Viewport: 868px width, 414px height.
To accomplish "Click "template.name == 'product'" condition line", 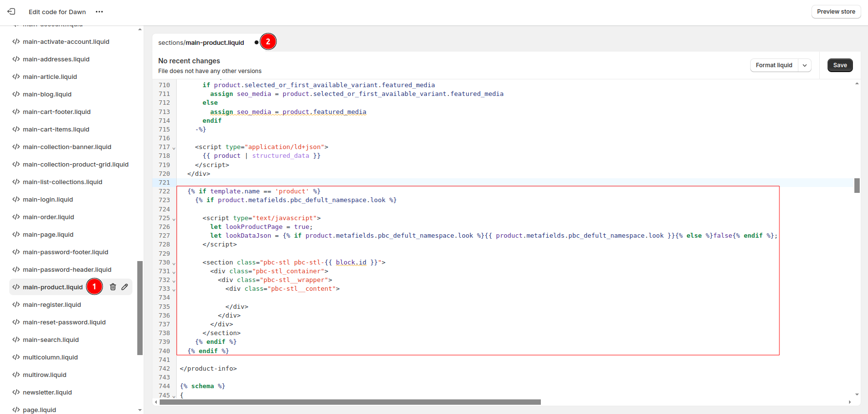I will pos(254,191).
